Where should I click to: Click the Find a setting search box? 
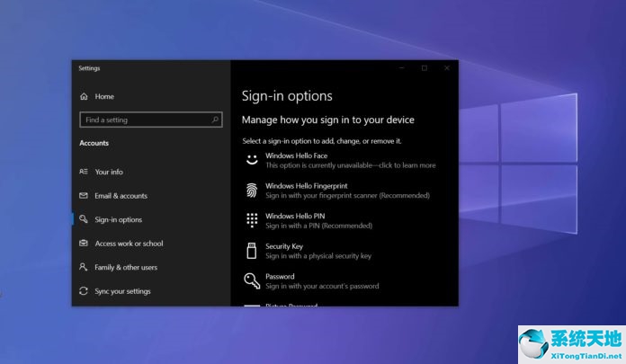coord(151,120)
